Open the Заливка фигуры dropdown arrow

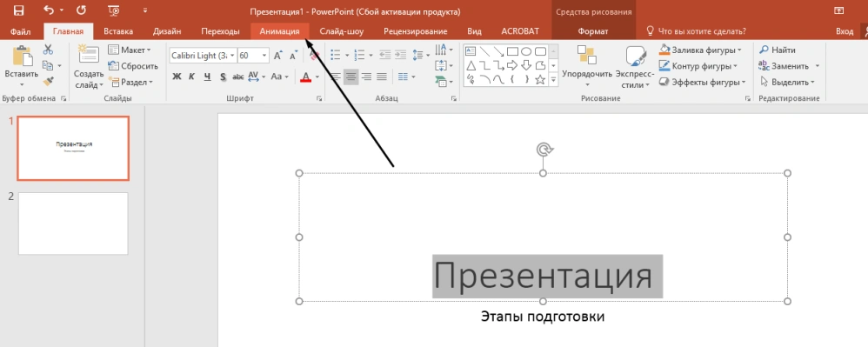739,50
